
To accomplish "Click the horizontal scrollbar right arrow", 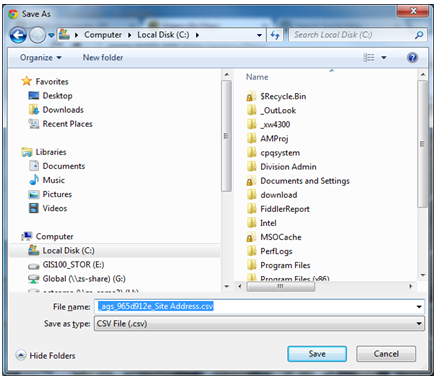I will (x=411, y=286).
